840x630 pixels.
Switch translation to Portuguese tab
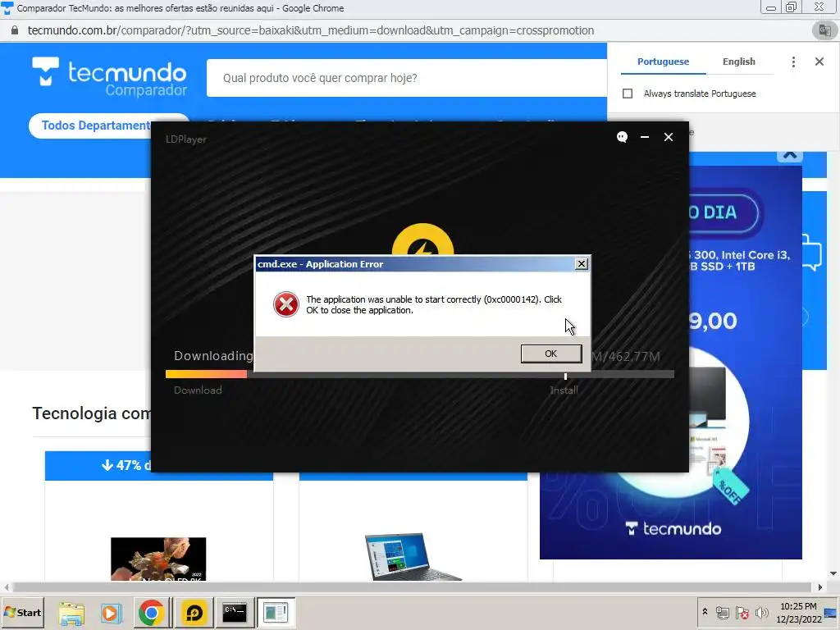coord(663,62)
